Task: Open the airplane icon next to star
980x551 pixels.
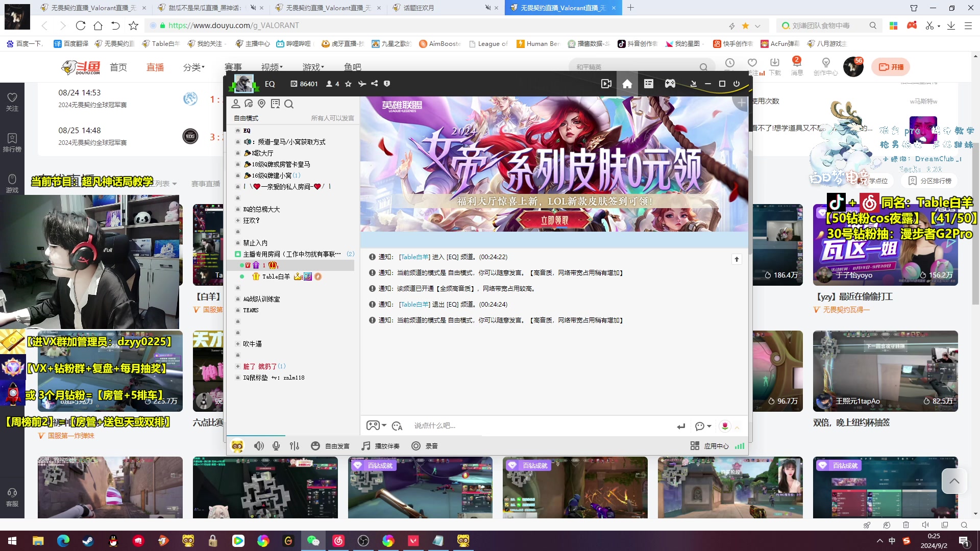Action: (x=362, y=84)
